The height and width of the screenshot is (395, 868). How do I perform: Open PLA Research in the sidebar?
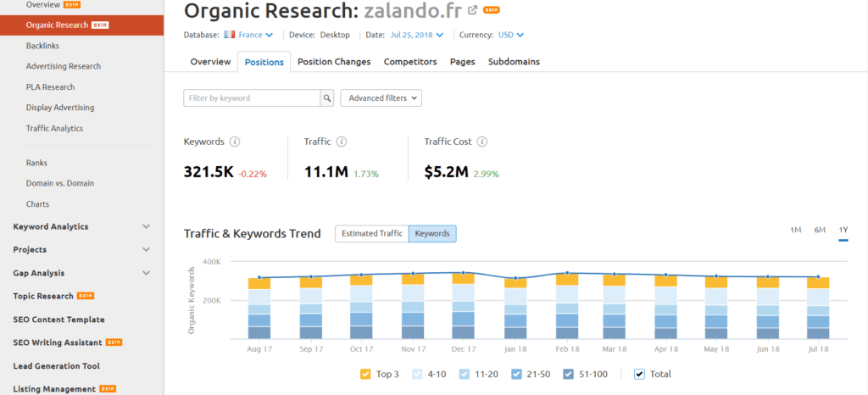coord(50,86)
